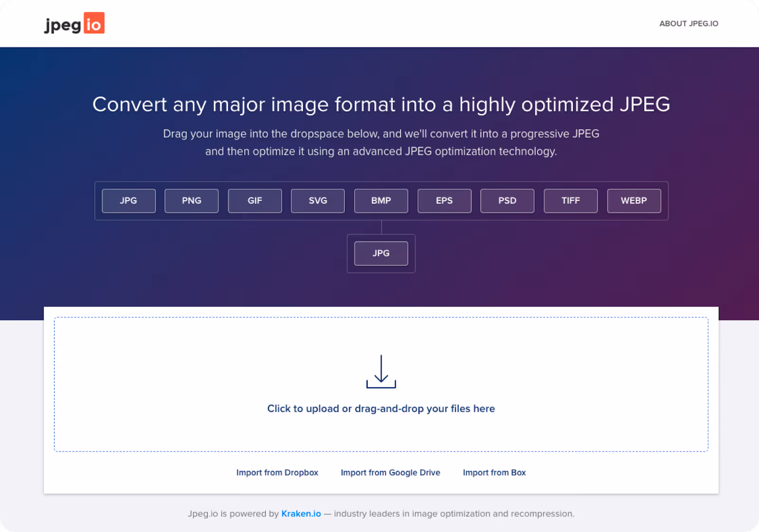The image size is (759, 532).
Task: Click the jpeg.io logo
Action: [x=74, y=23]
